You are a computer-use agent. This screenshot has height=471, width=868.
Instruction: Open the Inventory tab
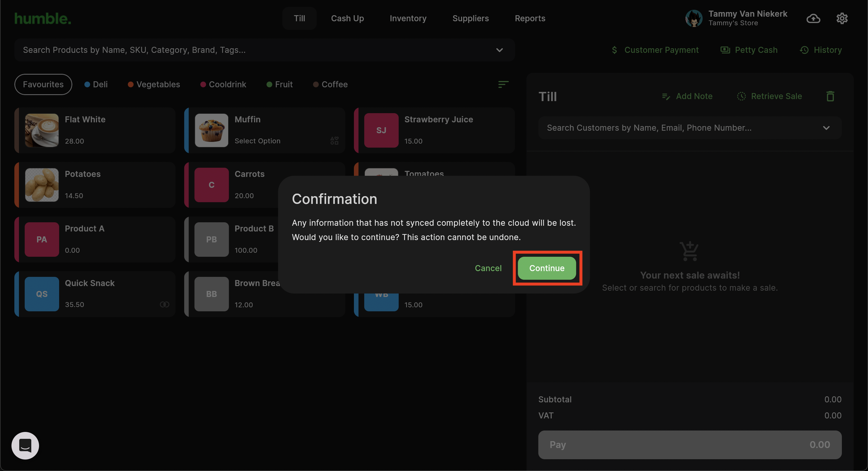pyautogui.click(x=408, y=18)
